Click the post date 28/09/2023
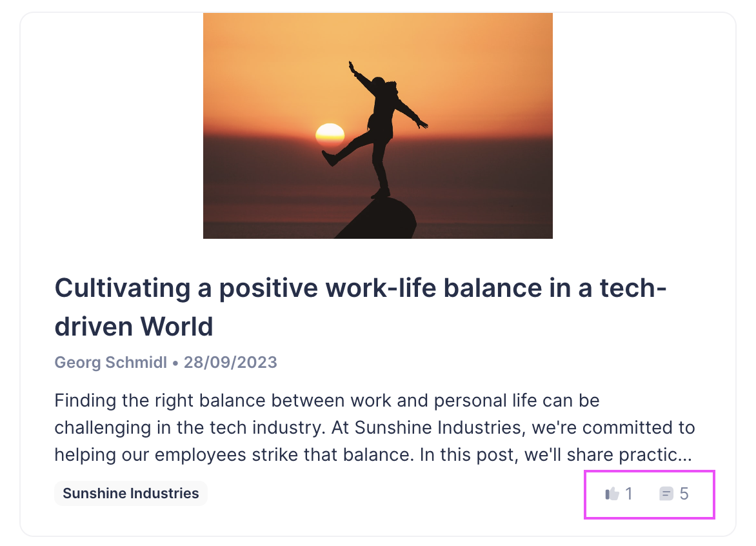 [230, 362]
